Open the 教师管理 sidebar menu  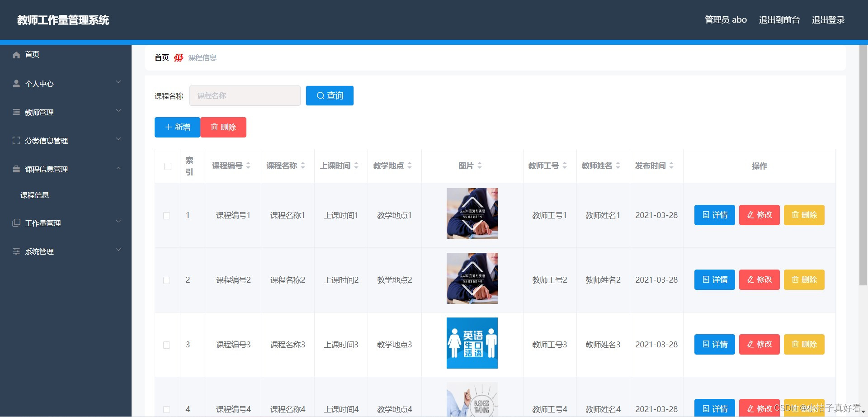coord(66,112)
